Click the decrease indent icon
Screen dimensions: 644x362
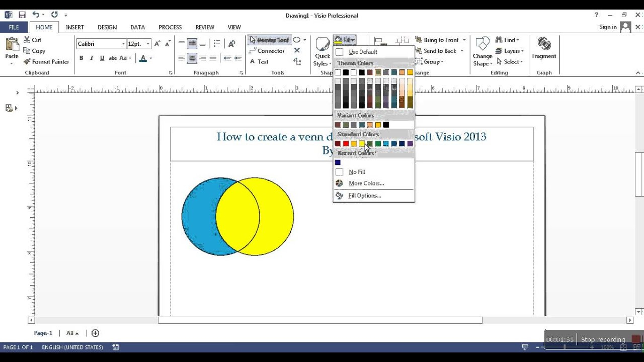(227, 58)
